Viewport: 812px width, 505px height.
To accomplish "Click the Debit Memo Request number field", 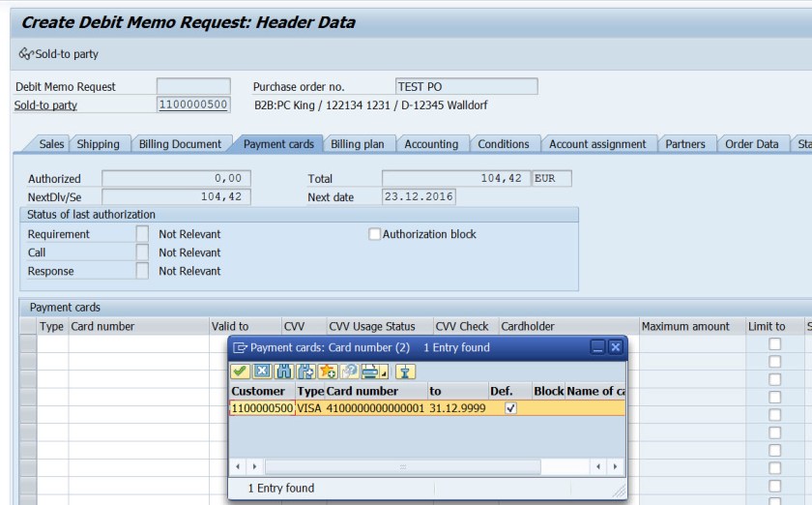I will 193,86.
